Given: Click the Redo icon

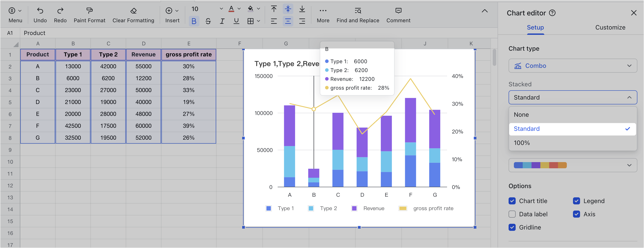Looking at the screenshot, I should 60,11.
